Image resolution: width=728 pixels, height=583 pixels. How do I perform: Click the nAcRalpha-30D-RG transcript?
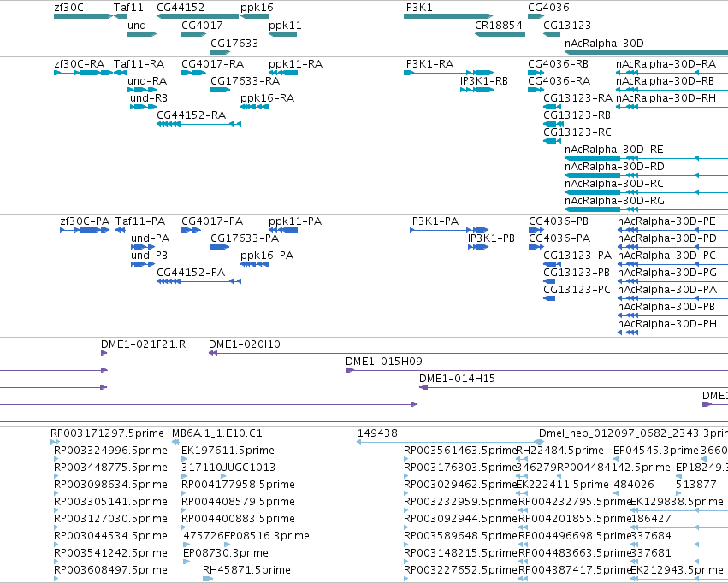coord(646,209)
